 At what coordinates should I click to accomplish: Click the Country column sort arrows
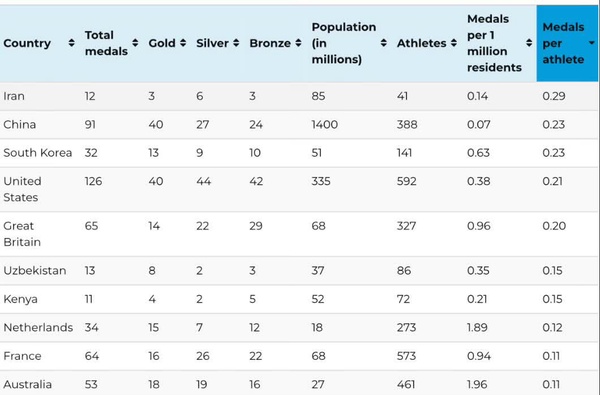click(72, 43)
